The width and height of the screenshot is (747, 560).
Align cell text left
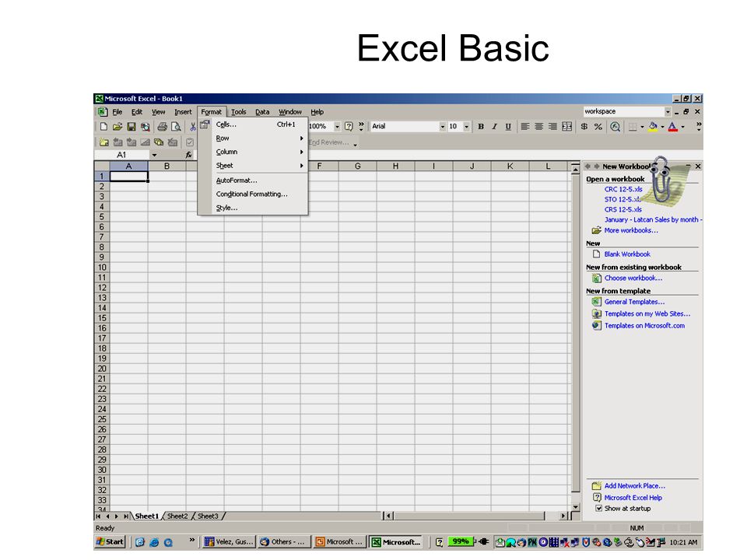pyautogui.click(x=525, y=127)
